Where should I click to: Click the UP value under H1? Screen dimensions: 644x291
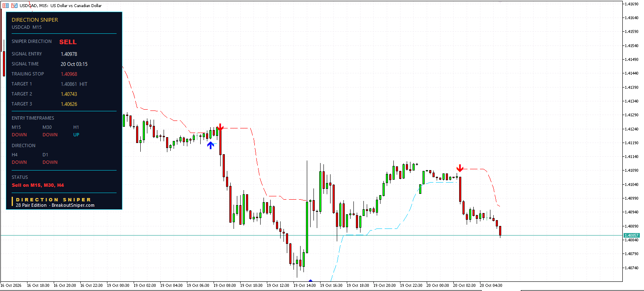click(x=76, y=135)
